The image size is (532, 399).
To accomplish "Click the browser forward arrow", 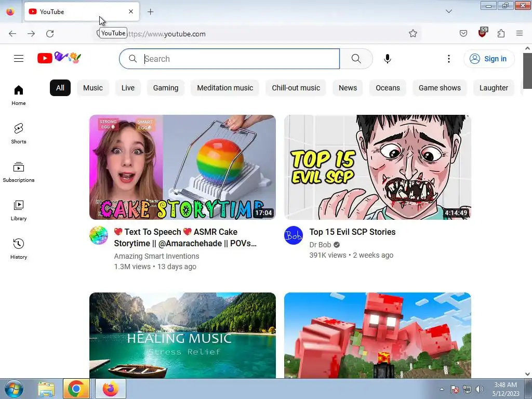I will tap(31, 34).
